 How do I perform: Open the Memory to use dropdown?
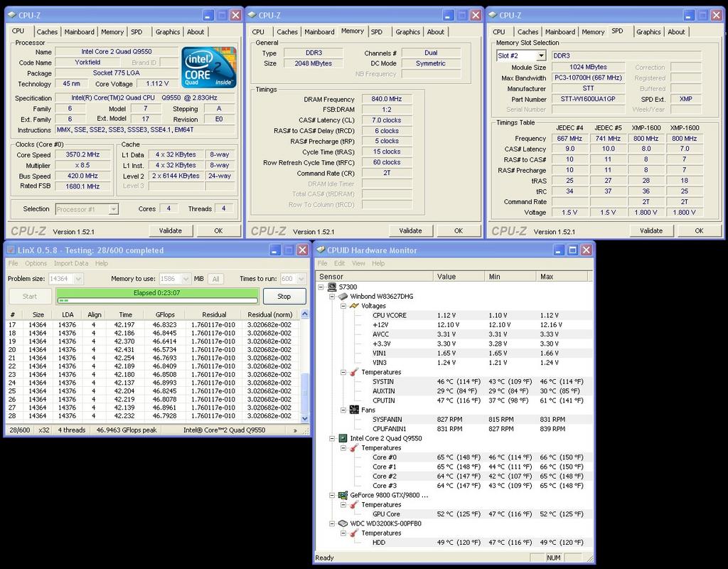tap(186, 279)
